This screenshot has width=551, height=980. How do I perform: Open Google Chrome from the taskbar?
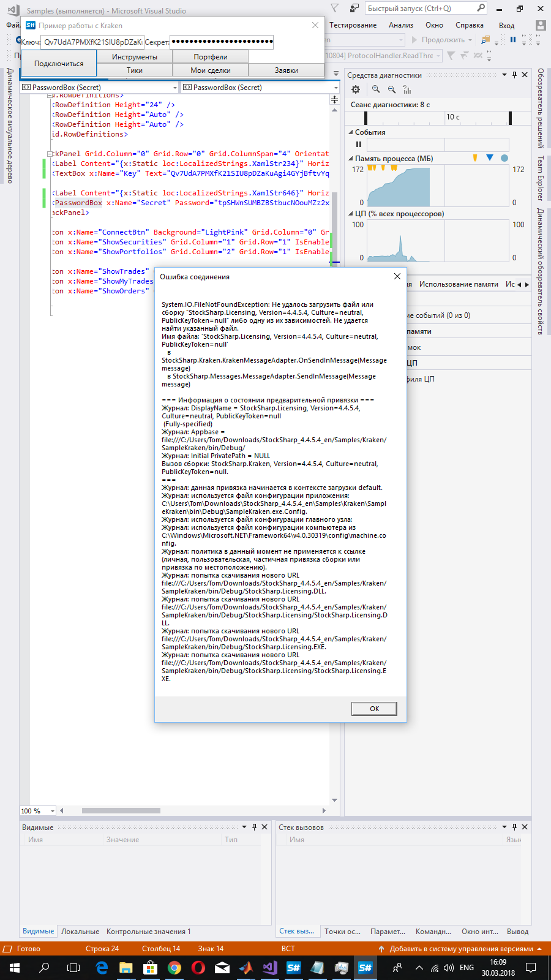coord(174,968)
